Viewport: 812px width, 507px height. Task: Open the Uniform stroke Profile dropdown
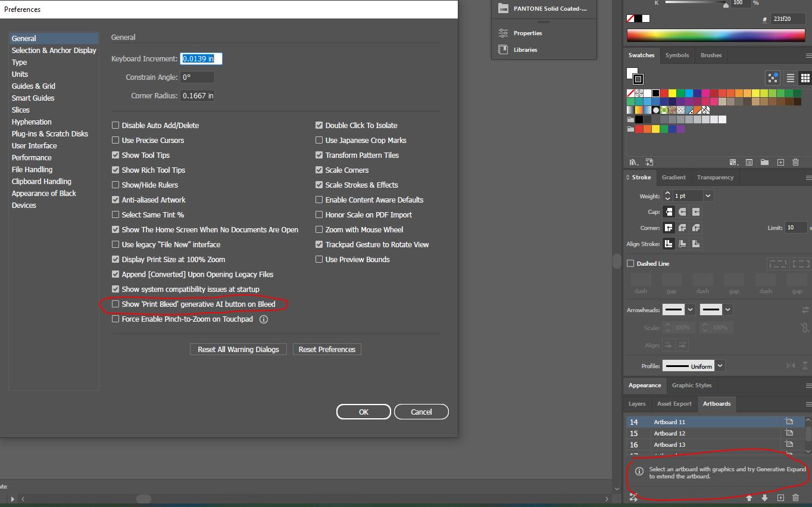(x=719, y=365)
